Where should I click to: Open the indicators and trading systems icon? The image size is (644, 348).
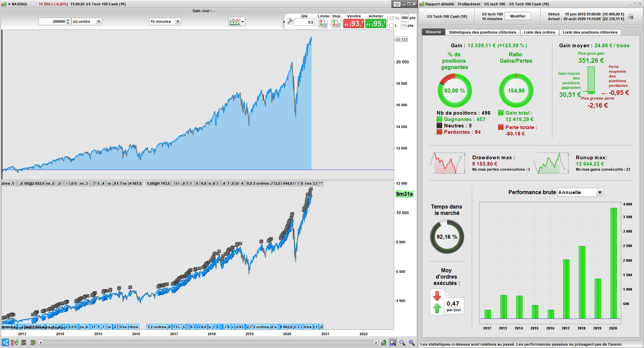(234, 21)
